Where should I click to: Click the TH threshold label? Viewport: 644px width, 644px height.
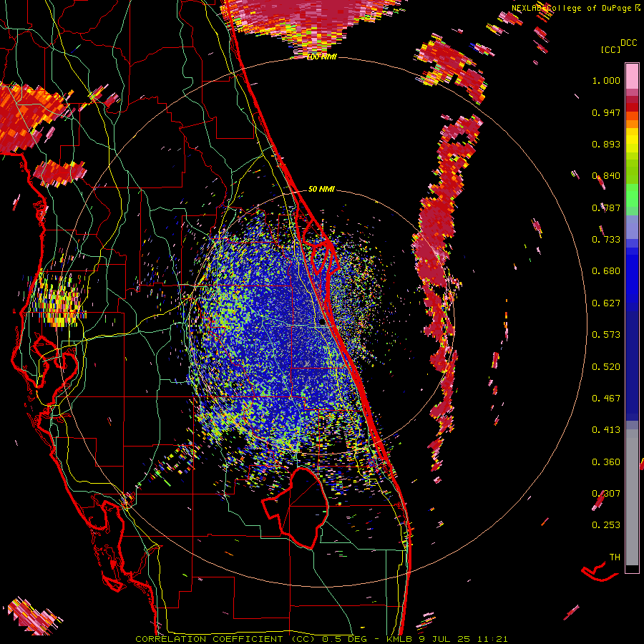(x=615, y=557)
